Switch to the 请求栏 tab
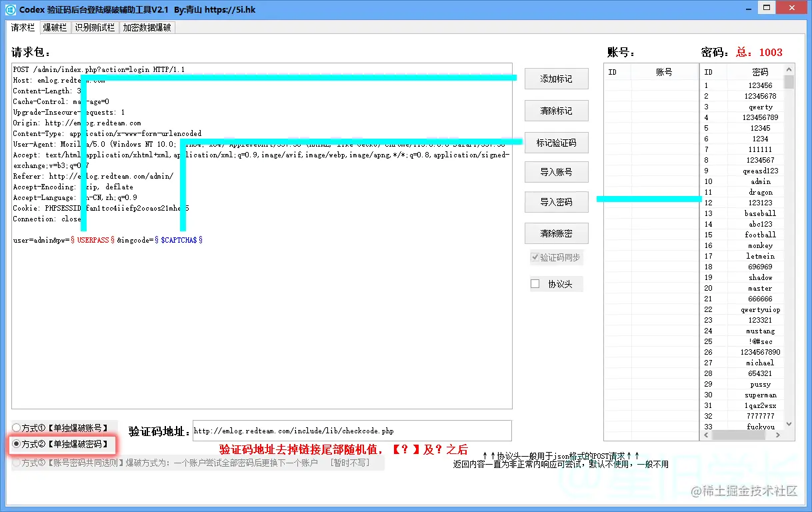 click(23, 27)
